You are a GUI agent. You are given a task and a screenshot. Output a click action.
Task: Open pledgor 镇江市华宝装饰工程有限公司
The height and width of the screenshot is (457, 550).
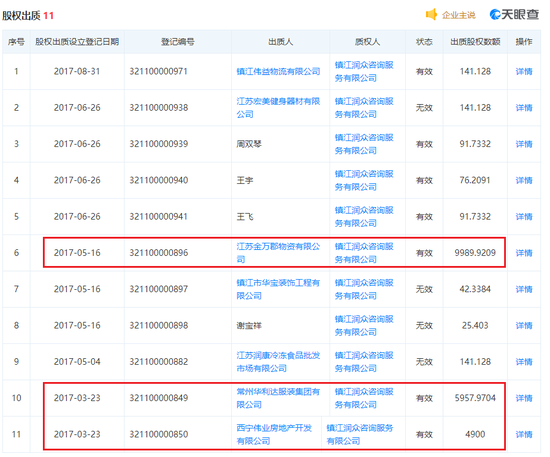(278, 289)
